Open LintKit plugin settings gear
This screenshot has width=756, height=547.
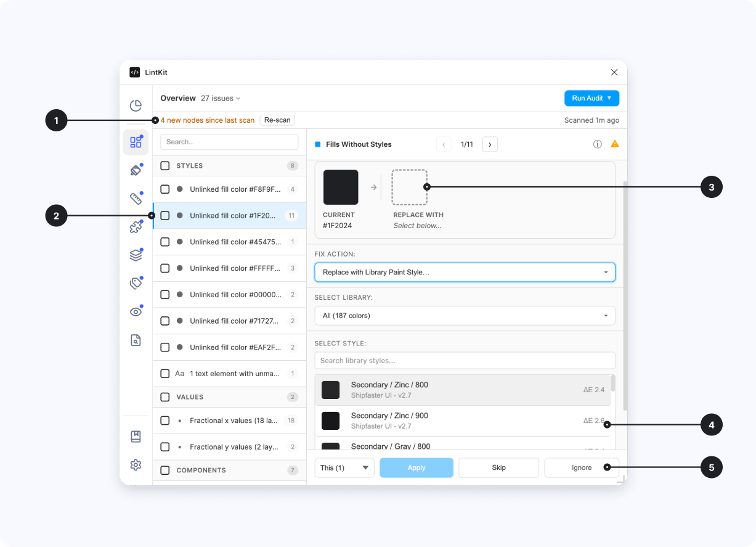coord(136,464)
